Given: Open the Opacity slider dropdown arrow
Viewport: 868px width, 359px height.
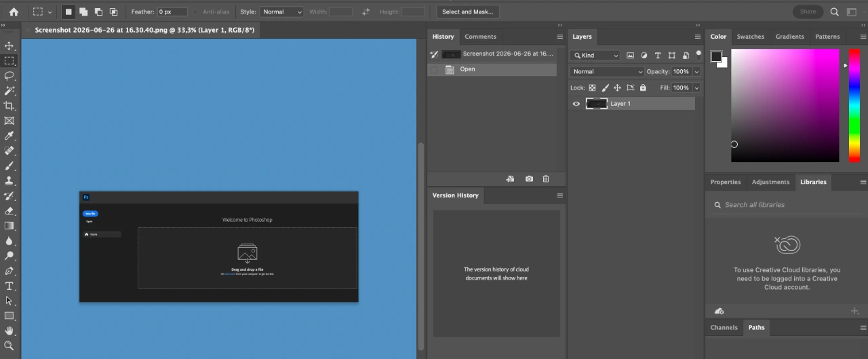Looking at the screenshot, I should [696, 71].
